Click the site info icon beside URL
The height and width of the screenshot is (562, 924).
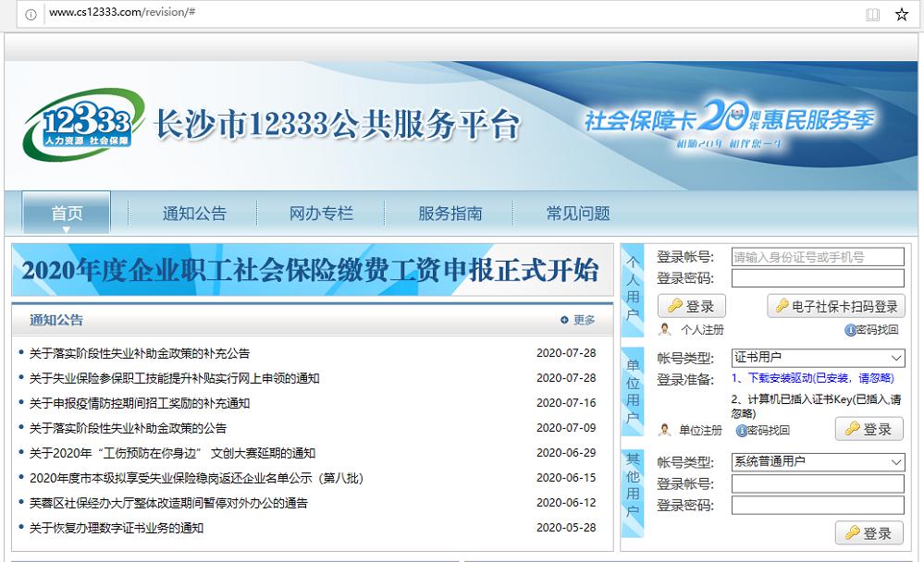[x=31, y=14]
